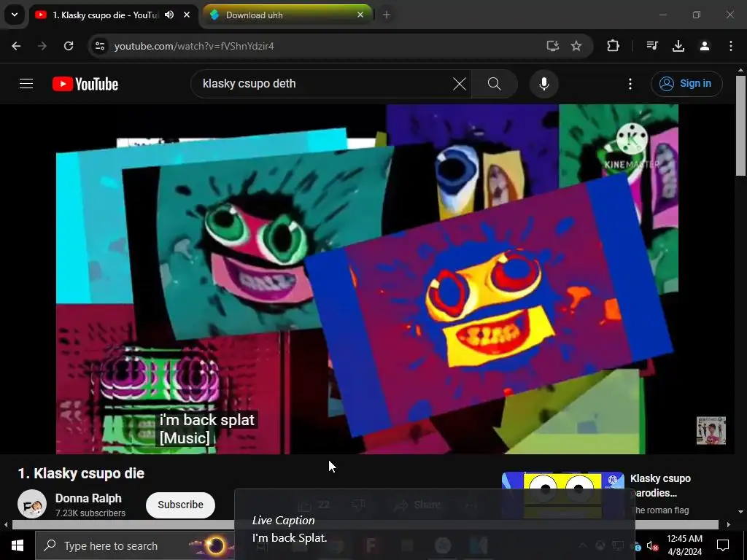Open the browser profile icon

[705, 46]
